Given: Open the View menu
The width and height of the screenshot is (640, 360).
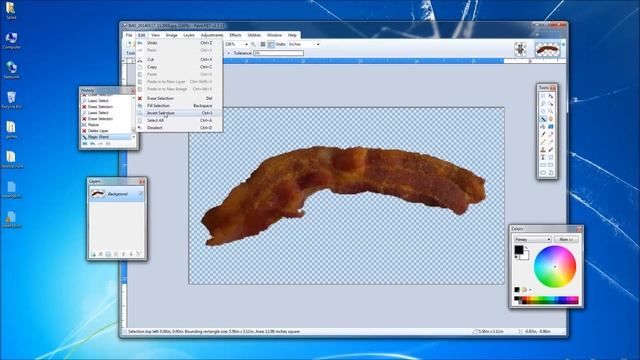Looking at the screenshot, I should coord(156,35).
